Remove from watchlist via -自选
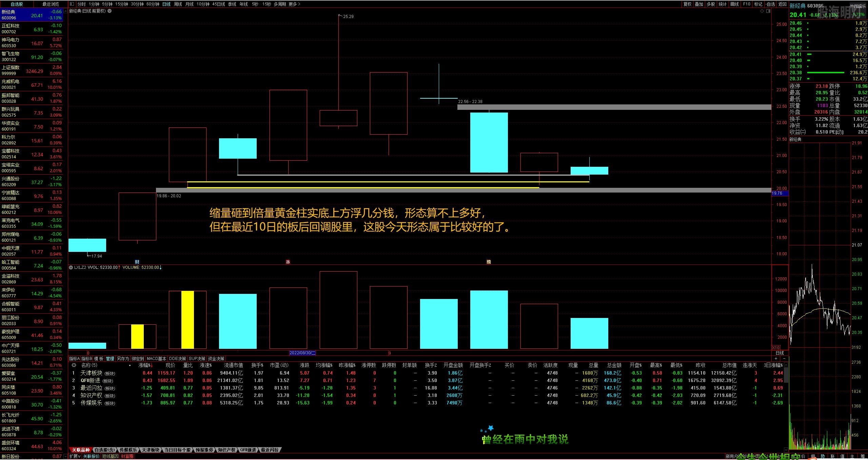868x460 pixels. point(770,4)
